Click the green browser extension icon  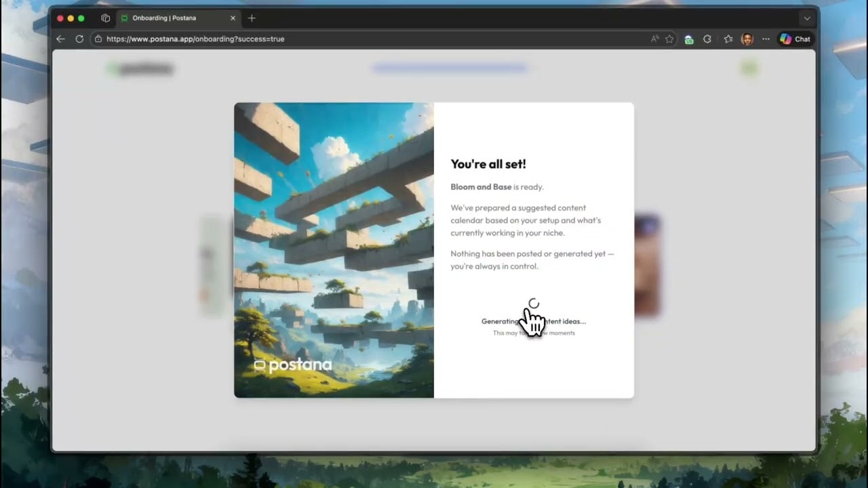tap(688, 39)
